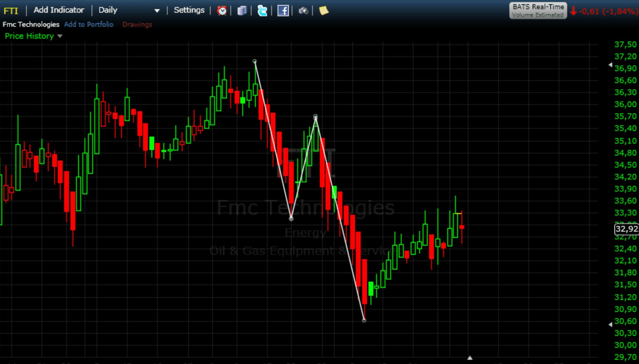
Task: Click the 29,70 price axis label
Action: pos(625,357)
